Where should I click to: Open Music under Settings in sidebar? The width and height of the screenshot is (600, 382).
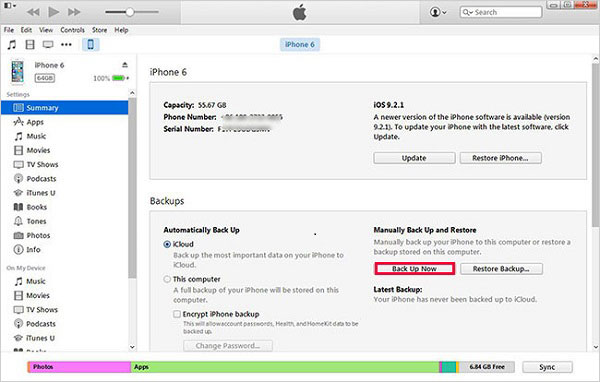tap(36, 136)
